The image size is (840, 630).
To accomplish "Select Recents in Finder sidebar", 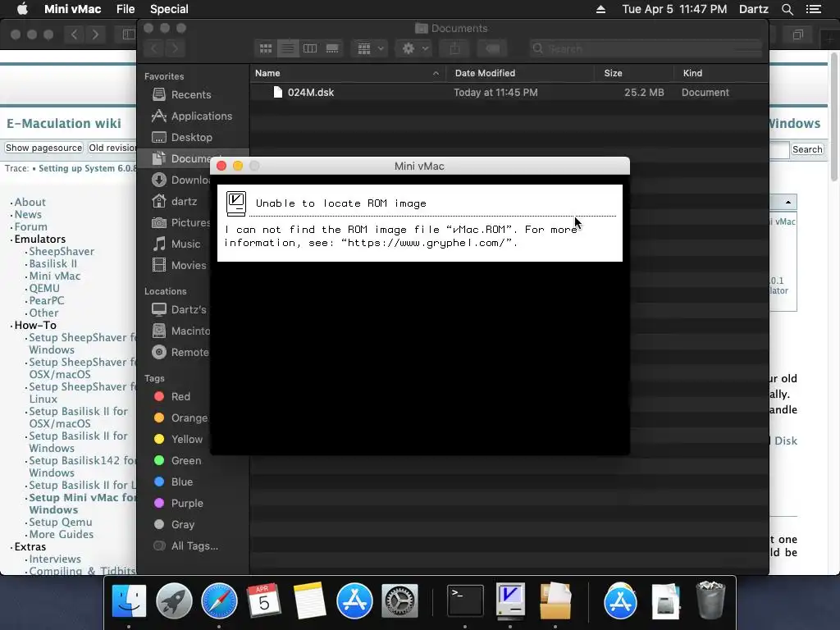I will tap(190, 95).
